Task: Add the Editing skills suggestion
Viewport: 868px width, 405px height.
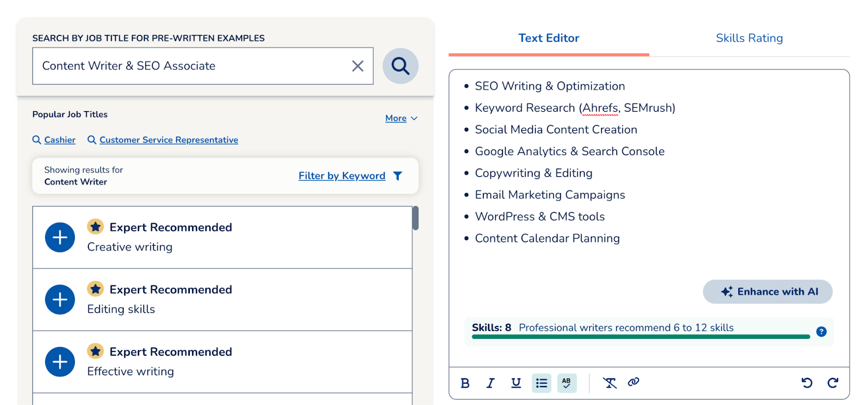Action: click(x=60, y=300)
